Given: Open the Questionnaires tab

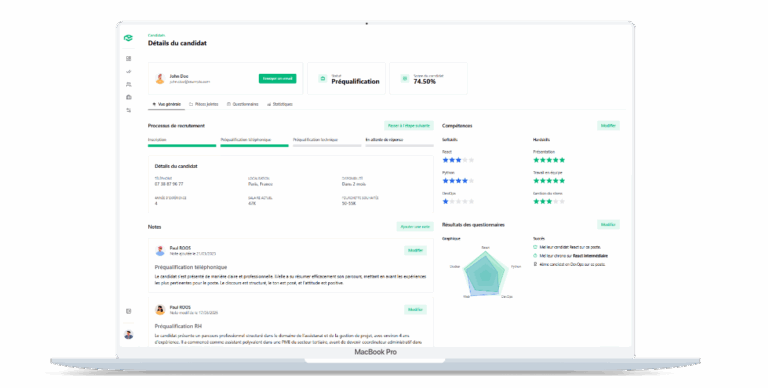Looking at the screenshot, I should click(242, 104).
